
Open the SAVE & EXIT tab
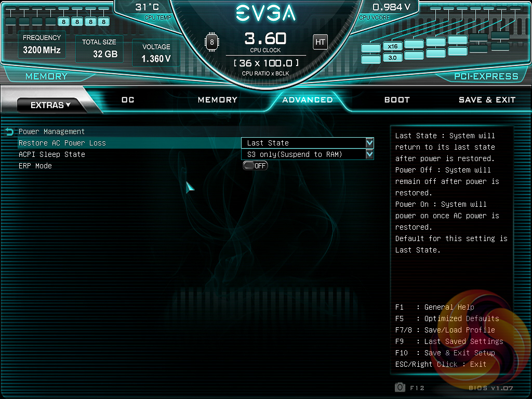pos(487,100)
